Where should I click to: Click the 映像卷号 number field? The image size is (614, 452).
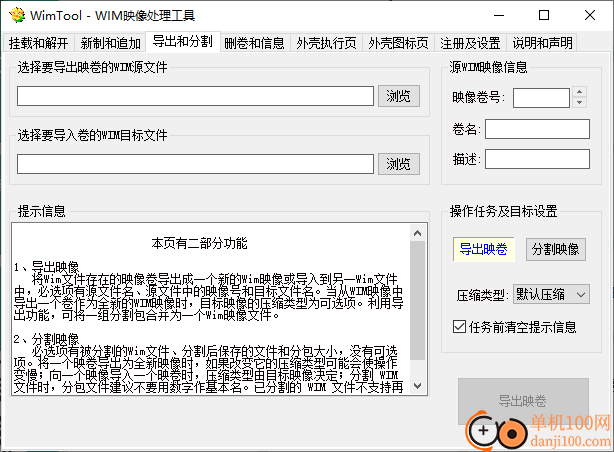click(541, 98)
